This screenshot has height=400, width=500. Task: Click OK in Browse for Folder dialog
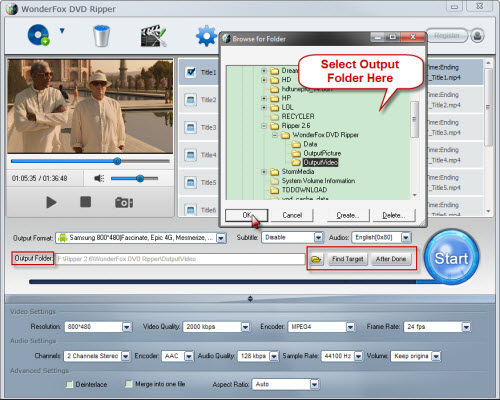click(x=246, y=215)
